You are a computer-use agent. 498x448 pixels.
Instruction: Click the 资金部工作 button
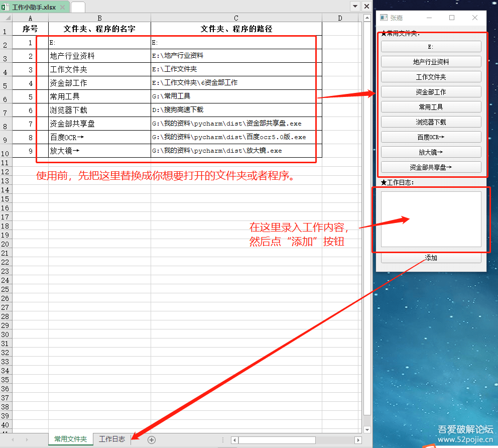point(430,91)
